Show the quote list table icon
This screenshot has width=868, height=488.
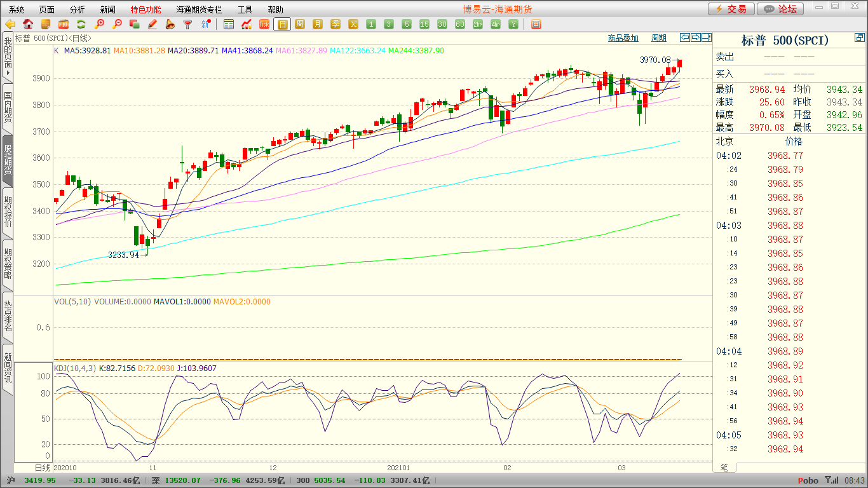tap(229, 24)
